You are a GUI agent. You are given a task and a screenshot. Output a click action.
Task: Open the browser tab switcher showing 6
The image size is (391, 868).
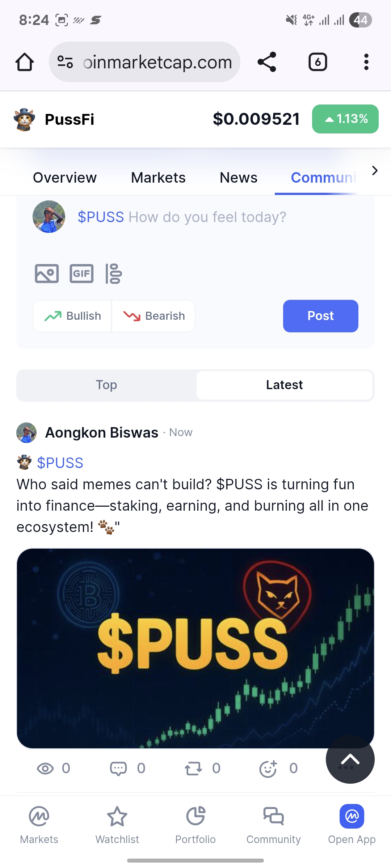click(x=318, y=62)
